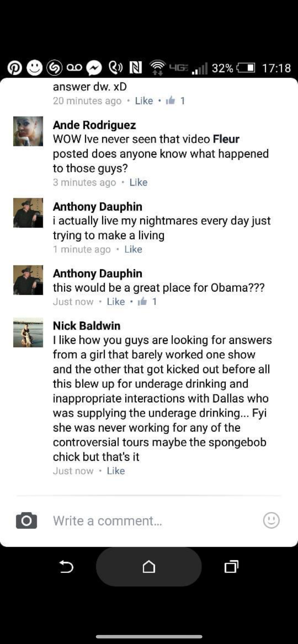
Task: Tap the Android home button
Action: (149, 567)
